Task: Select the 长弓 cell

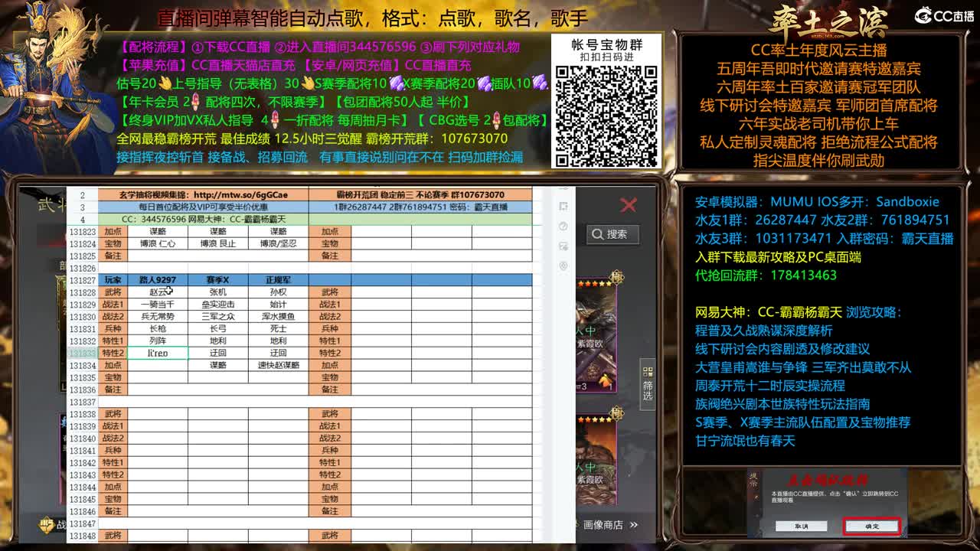Action: 218,329
